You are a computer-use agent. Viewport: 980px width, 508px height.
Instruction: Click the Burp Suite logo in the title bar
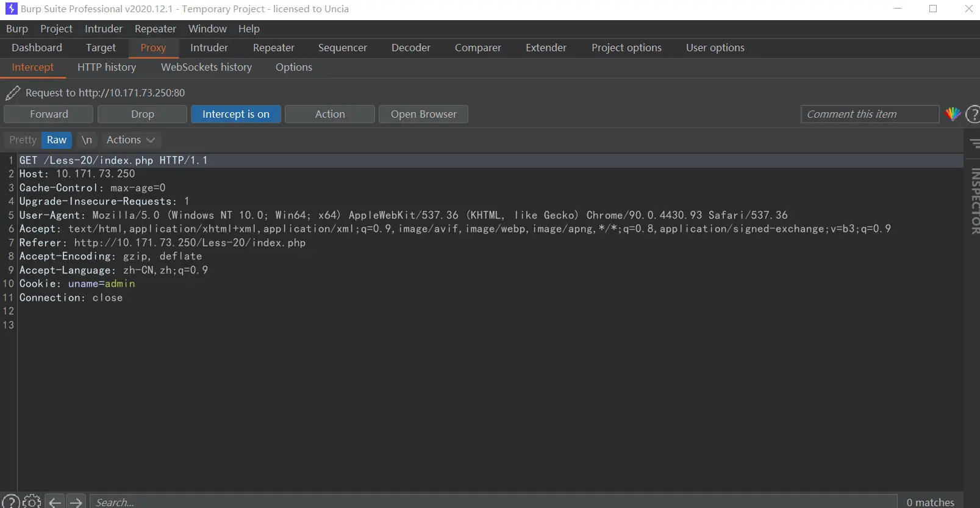11,9
